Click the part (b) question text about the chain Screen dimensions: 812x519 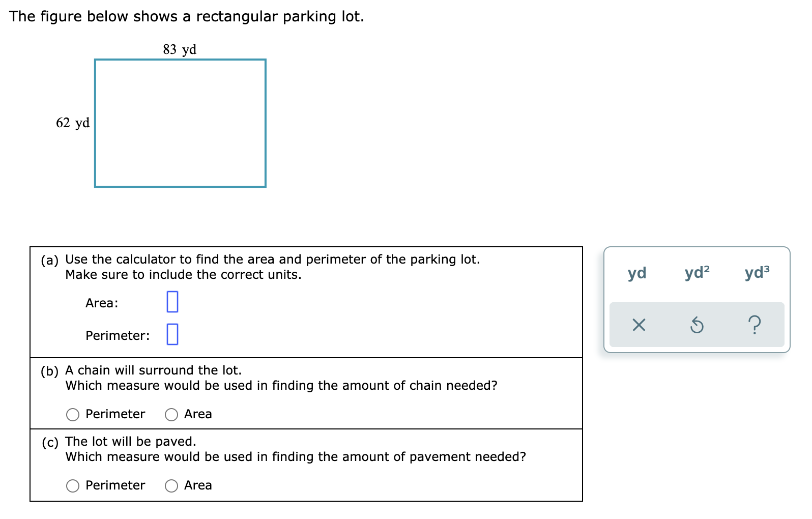(x=282, y=386)
